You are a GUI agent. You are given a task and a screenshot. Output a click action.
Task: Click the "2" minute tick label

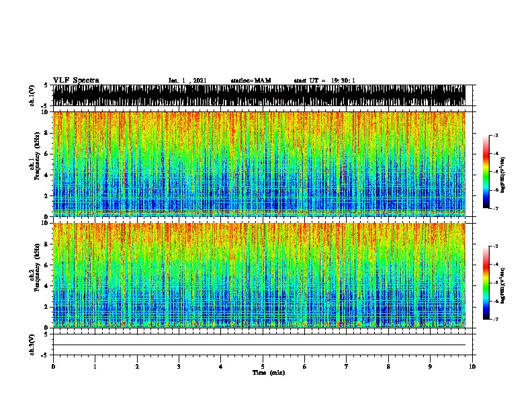[x=137, y=367]
